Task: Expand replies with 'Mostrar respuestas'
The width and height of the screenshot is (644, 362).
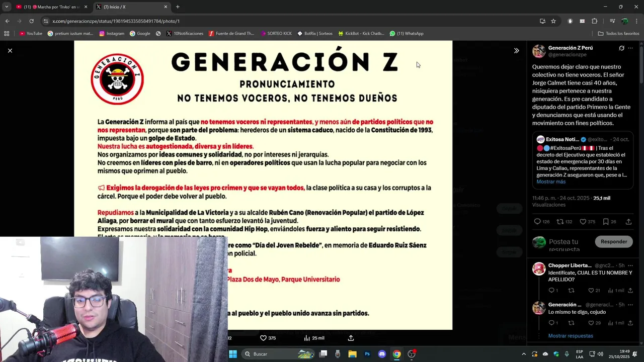Action: tap(571, 336)
